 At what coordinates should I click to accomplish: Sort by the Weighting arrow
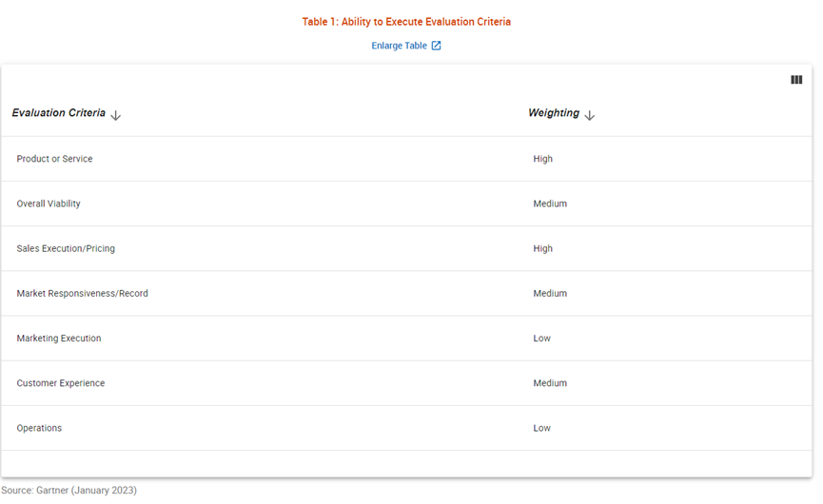pos(590,115)
